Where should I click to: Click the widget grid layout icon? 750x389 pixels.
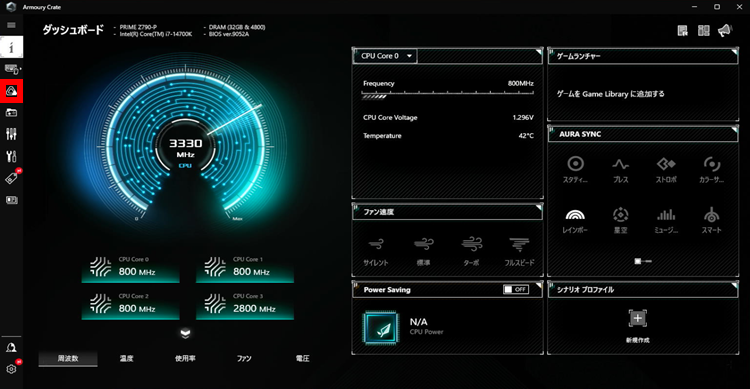(704, 31)
